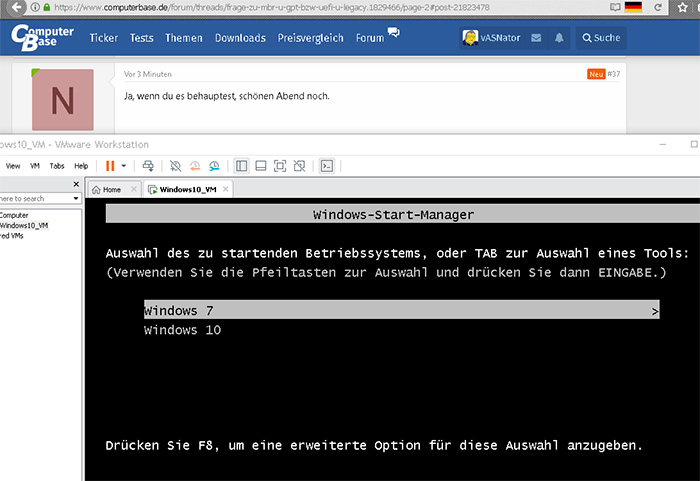This screenshot has height=481, width=700.
Task: Click the take snapshot icon
Action: click(x=175, y=166)
